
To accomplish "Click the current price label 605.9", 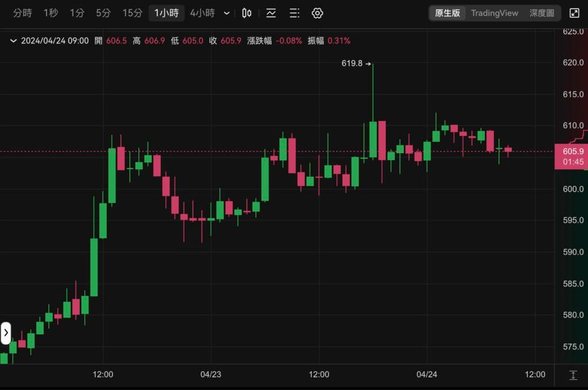I will click(573, 151).
